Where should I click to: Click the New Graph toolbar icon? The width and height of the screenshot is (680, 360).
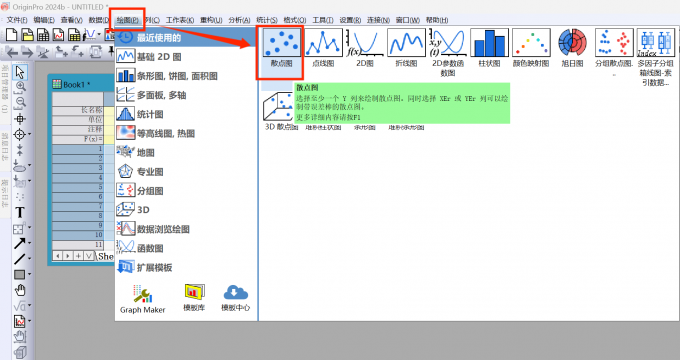pyautogui.click(x=59, y=34)
